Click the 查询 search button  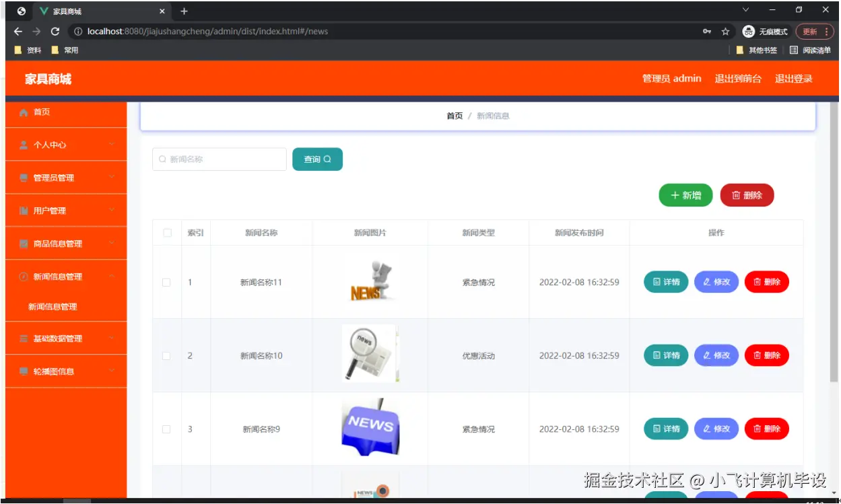point(317,159)
